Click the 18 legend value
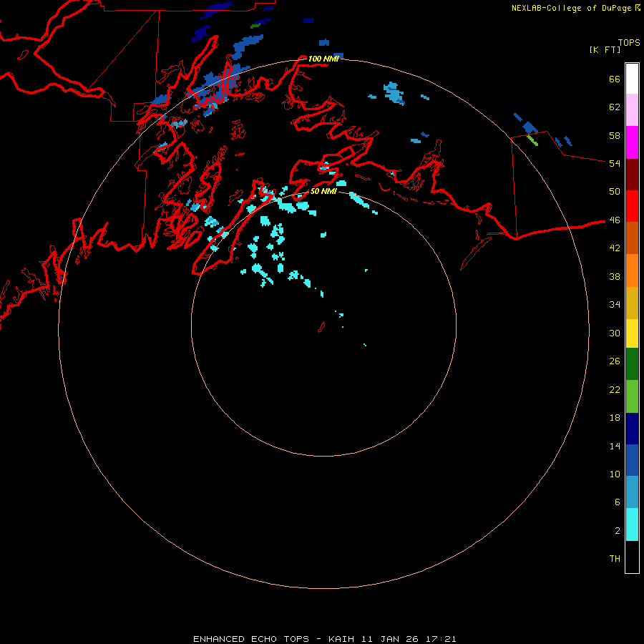The image size is (644, 644). (x=615, y=418)
